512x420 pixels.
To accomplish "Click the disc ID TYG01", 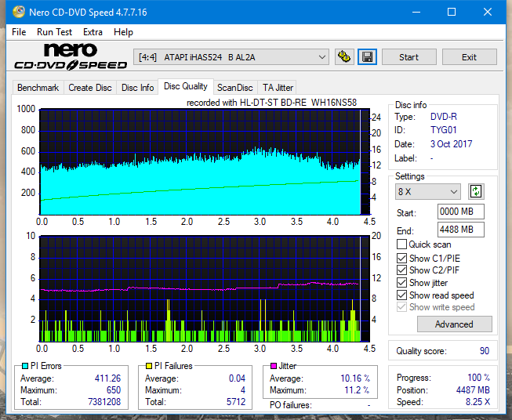I will 443,130.
